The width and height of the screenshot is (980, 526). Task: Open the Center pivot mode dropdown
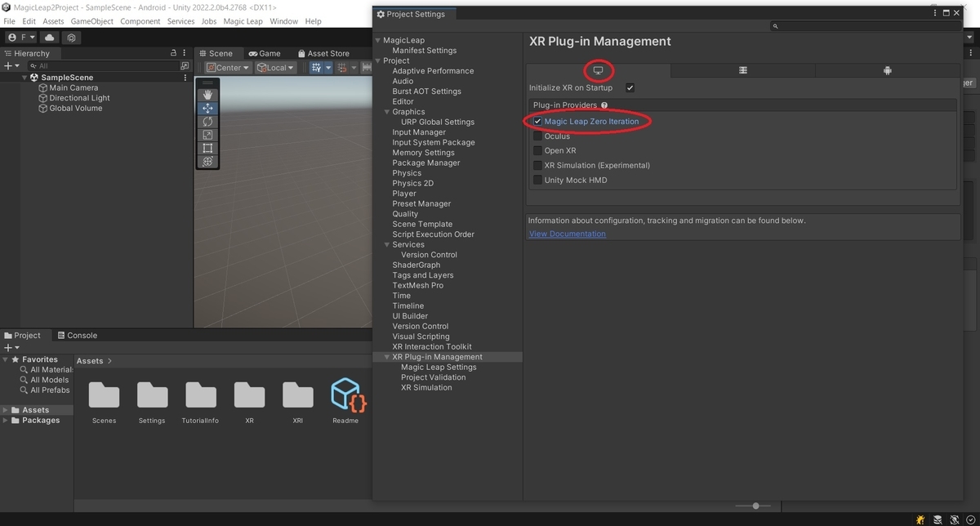click(x=228, y=68)
